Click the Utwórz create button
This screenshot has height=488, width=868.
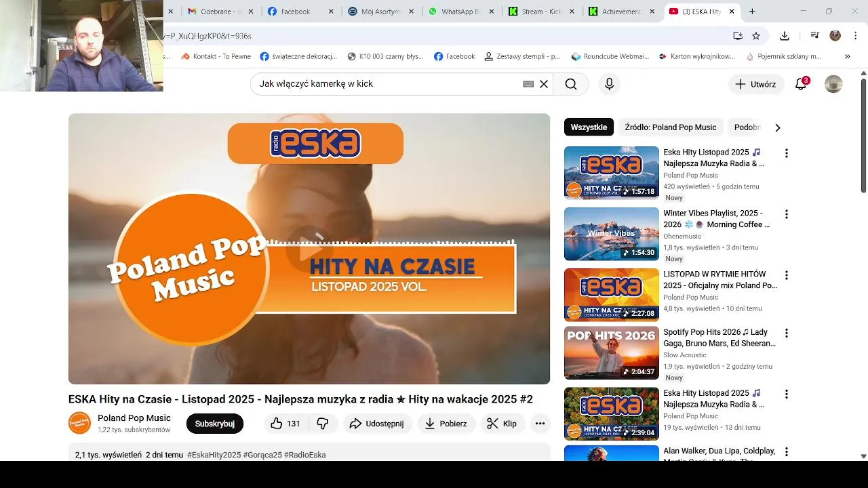[x=756, y=84]
